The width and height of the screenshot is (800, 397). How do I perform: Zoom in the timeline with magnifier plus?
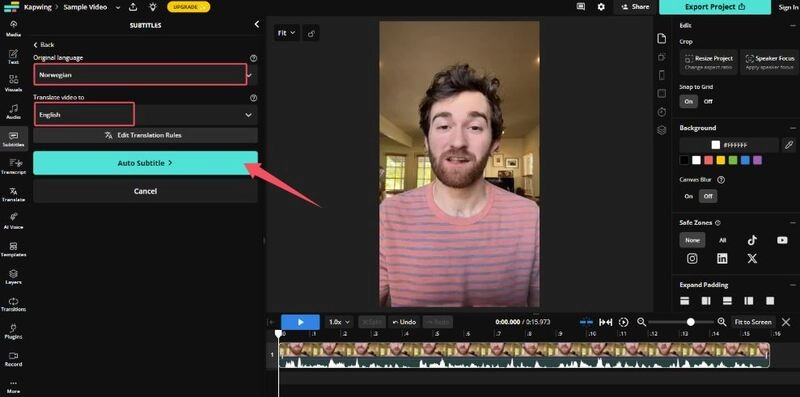coord(722,322)
